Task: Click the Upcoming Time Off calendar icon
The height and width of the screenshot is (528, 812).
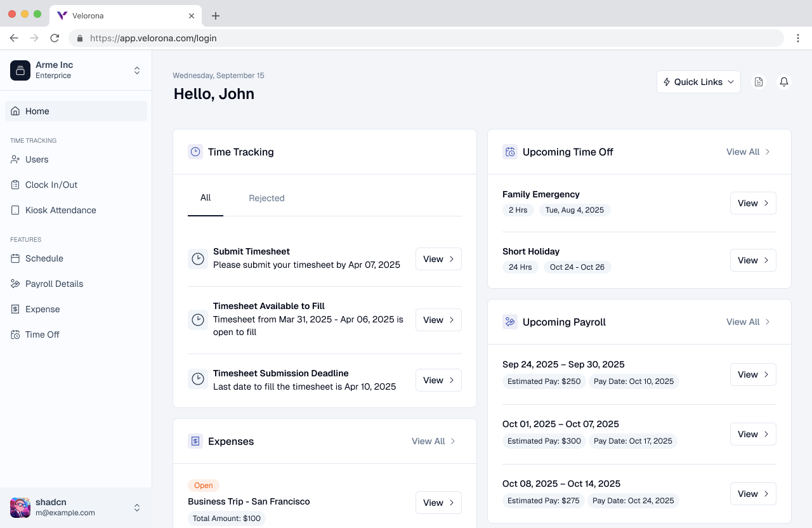Action: click(x=510, y=152)
